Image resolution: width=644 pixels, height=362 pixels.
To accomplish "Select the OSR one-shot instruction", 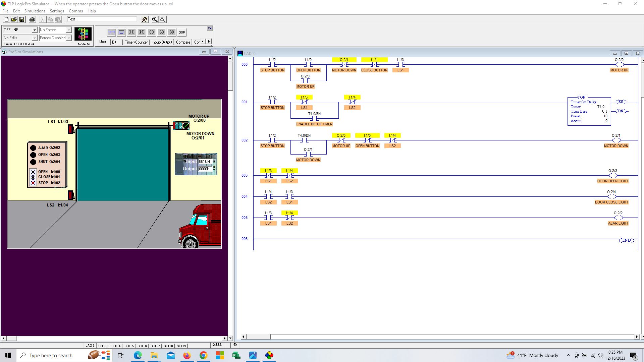I will [x=181, y=32].
